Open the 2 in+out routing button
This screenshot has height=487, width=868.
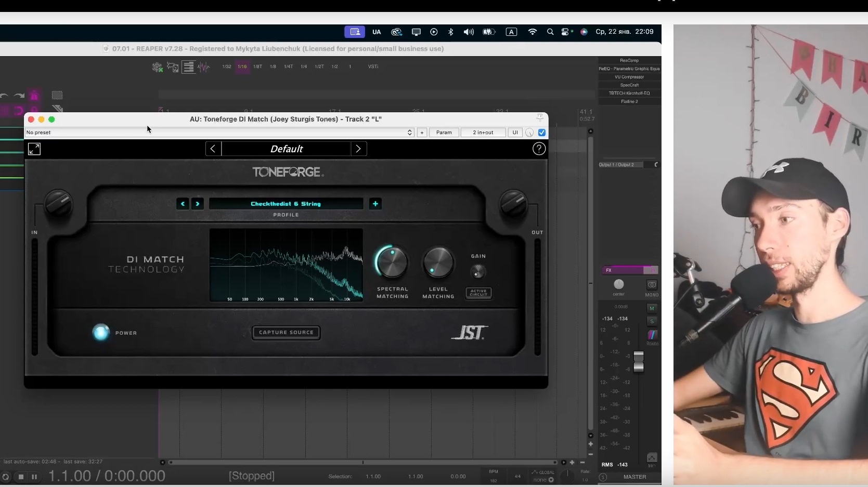(x=483, y=133)
